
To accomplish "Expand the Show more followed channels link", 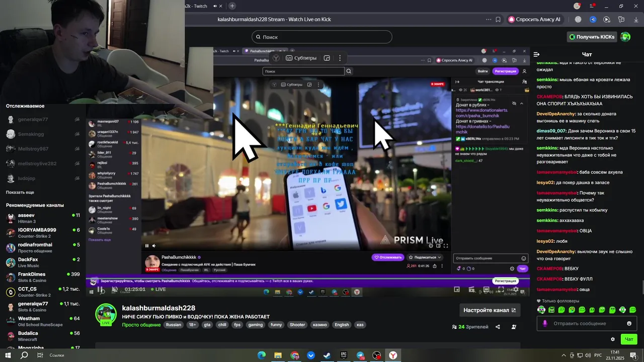I will pyautogui.click(x=20, y=193).
